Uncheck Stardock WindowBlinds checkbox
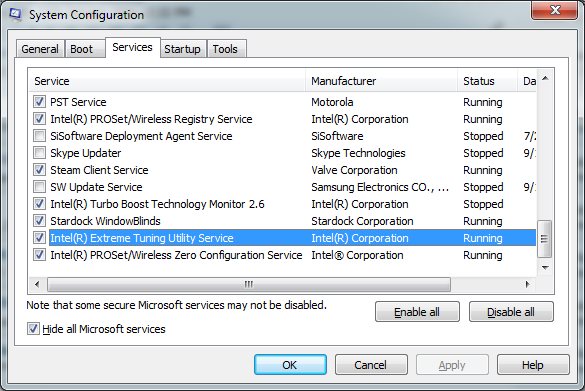 (x=39, y=221)
